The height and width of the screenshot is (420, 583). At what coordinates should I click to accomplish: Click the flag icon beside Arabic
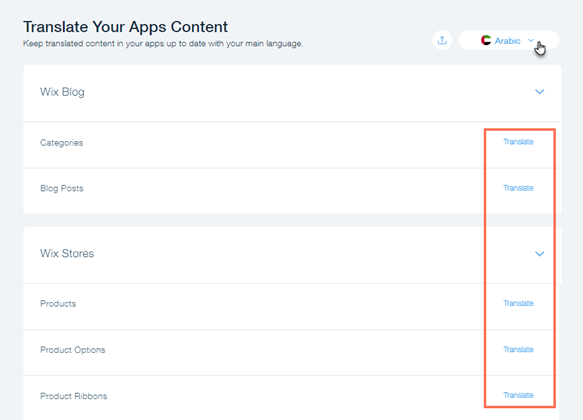486,40
